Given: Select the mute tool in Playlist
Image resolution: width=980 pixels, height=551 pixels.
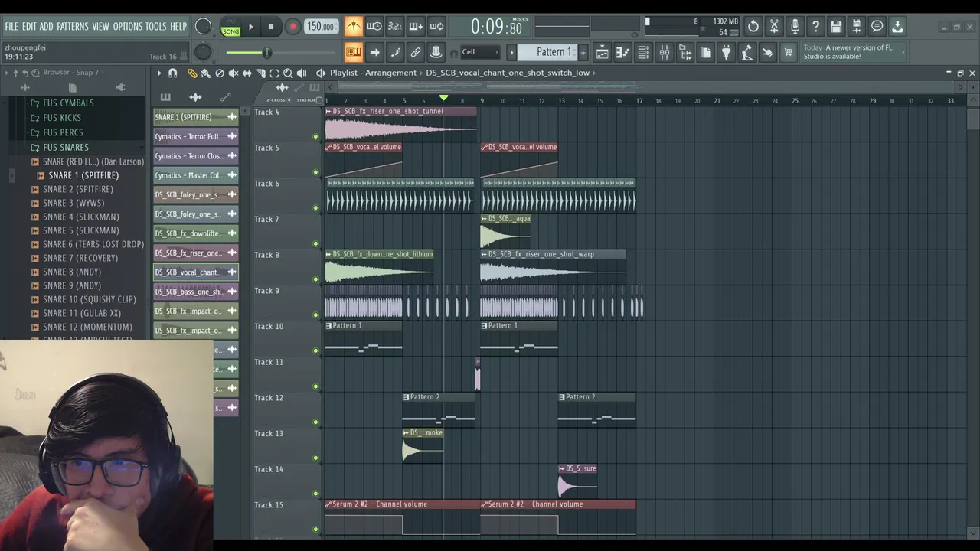Looking at the screenshot, I should click(x=234, y=73).
